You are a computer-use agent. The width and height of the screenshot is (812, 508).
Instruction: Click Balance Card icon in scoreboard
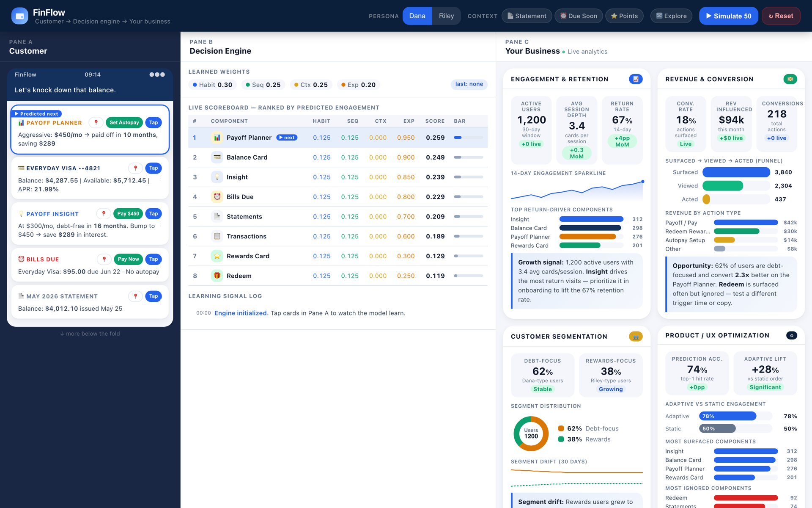(x=217, y=157)
